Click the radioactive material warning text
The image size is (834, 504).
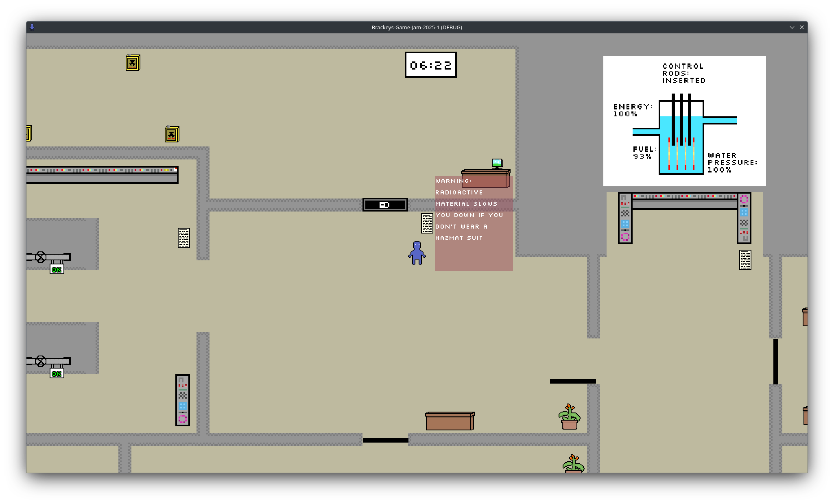pyautogui.click(x=469, y=209)
